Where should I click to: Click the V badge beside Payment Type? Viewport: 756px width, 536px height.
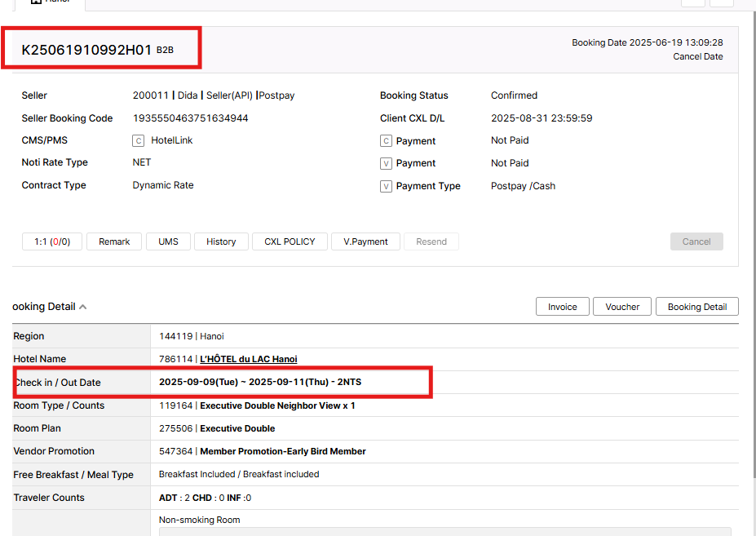[387, 186]
